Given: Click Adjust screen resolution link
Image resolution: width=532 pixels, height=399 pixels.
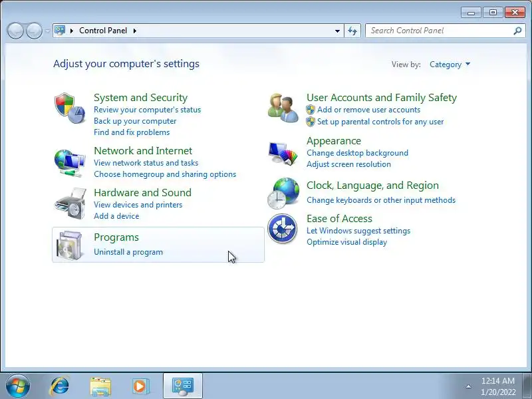Looking at the screenshot, I should click(x=348, y=164).
